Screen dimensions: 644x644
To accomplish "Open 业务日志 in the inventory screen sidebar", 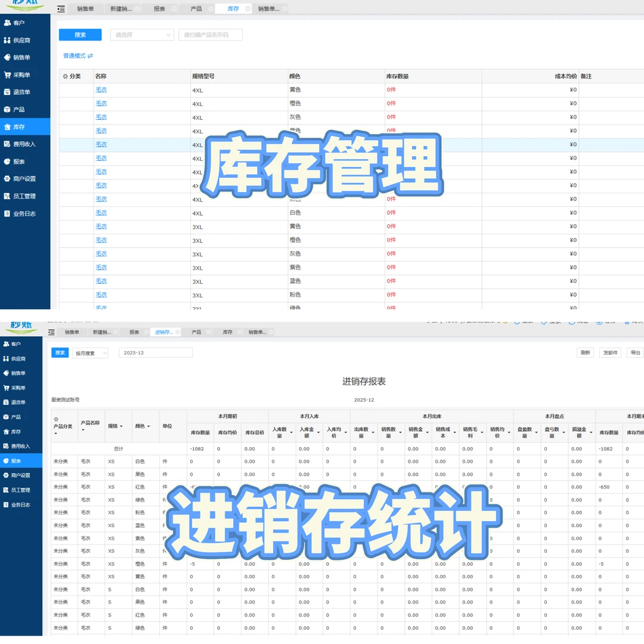I will [x=24, y=213].
